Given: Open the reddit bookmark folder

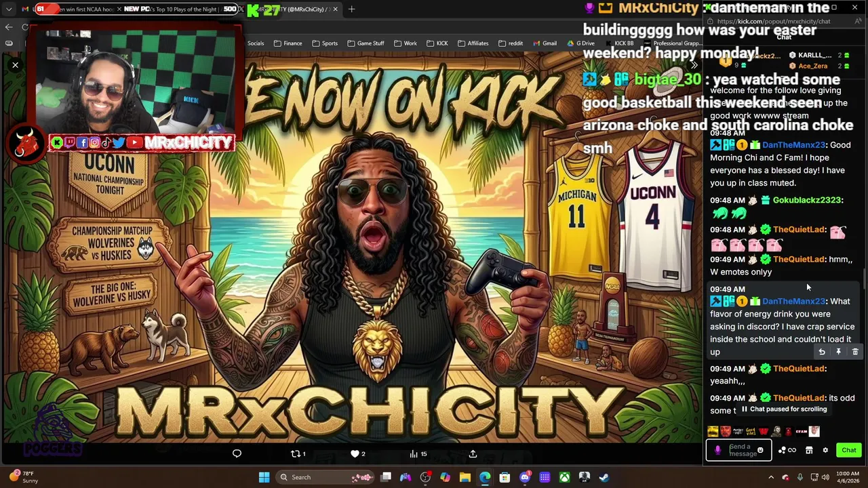Looking at the screenshot, I should click(x=511, y=43).
